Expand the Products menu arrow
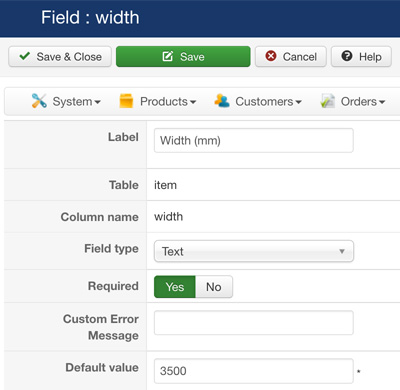This screenshot has width=400, height=390. 193,102
